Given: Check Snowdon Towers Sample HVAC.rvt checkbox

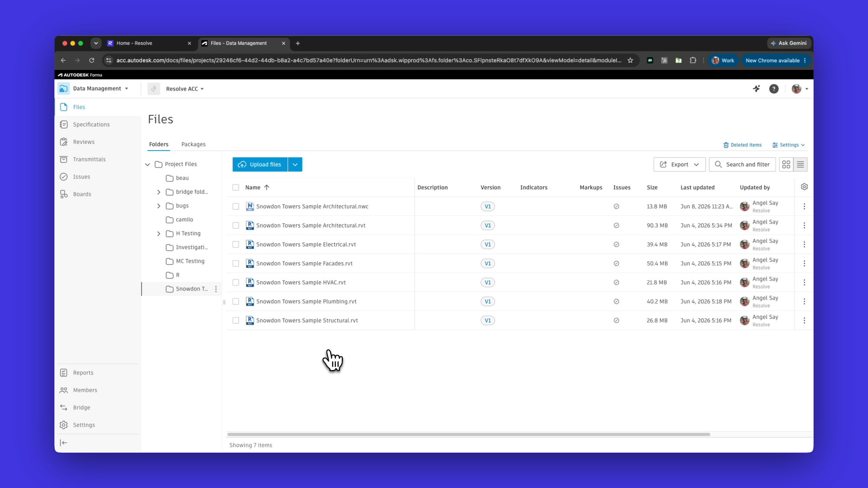Looking at the screenshot, I should (236, 283).
